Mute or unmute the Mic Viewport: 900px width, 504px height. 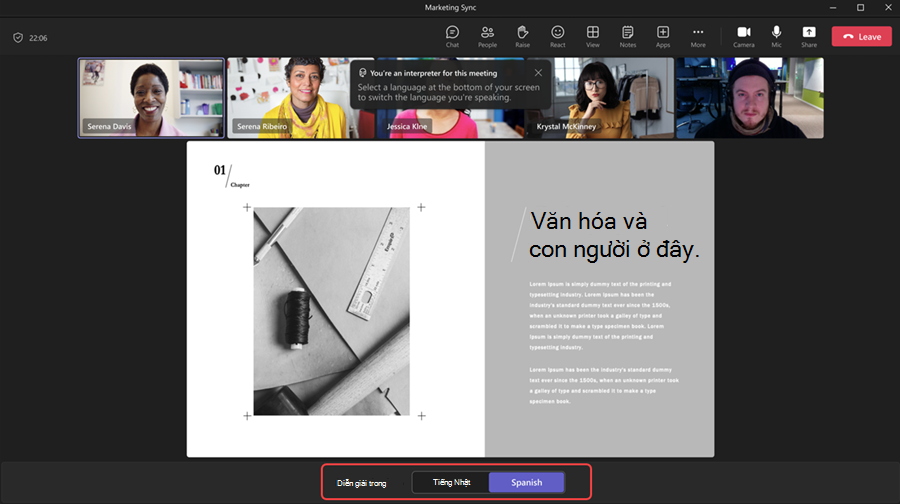click(776, 36)
